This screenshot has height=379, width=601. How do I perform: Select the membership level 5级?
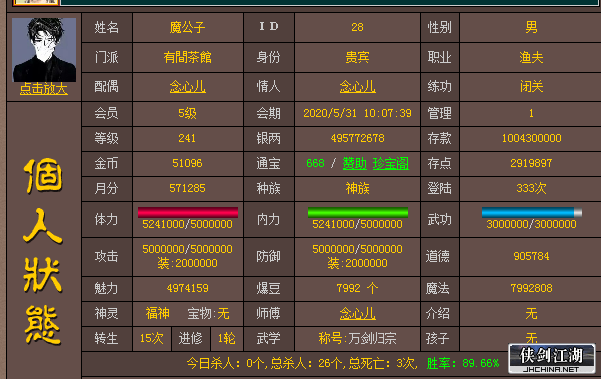pos(187,113)
